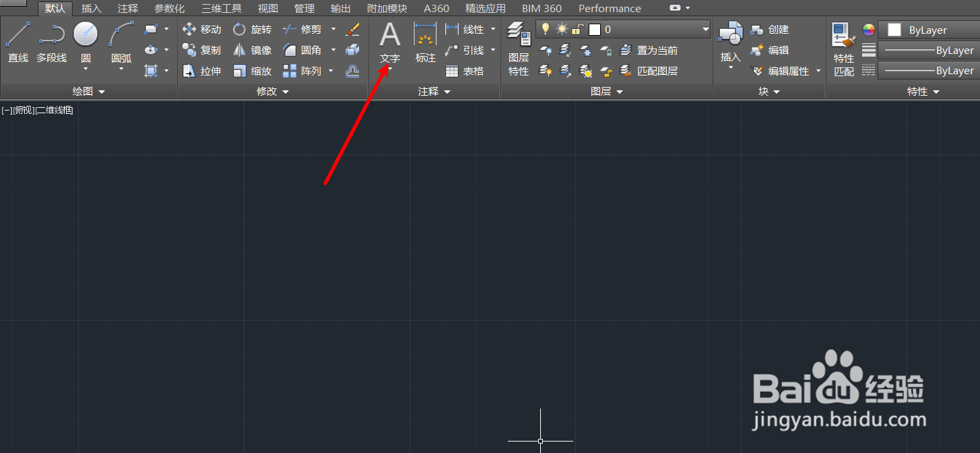Open the 圆角 (Fillet) dropdown arrow
This screenshot has height=453, width=980.
333,50
